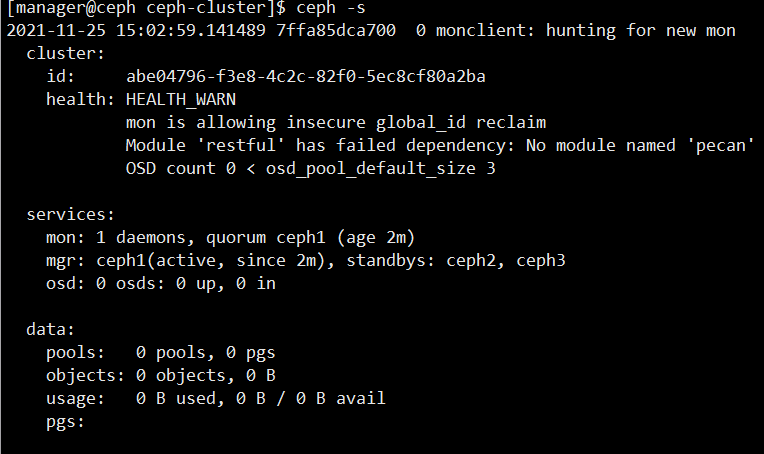Click the insecure global_id reclaim warning
Screen dimensions: 764x454
pyautogui.click(x=336, y=122)
